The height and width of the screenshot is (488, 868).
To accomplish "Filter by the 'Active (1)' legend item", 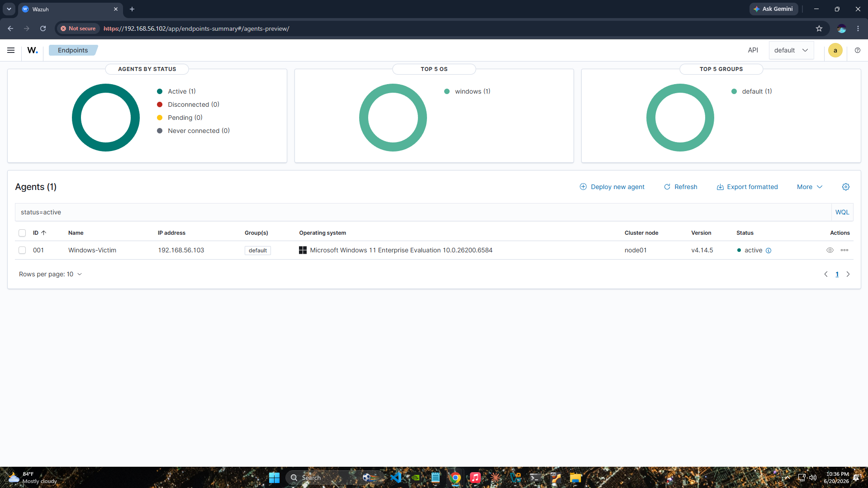I will [176, 91].
